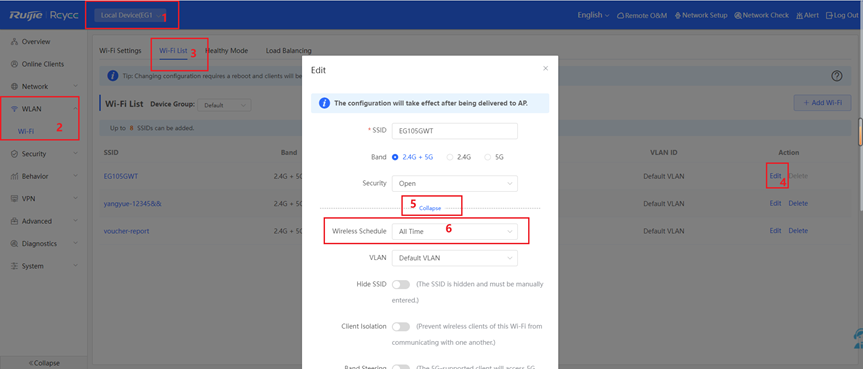Log Out of the router
This screenshot has width=863, height=369.
(x=842, y=15)
